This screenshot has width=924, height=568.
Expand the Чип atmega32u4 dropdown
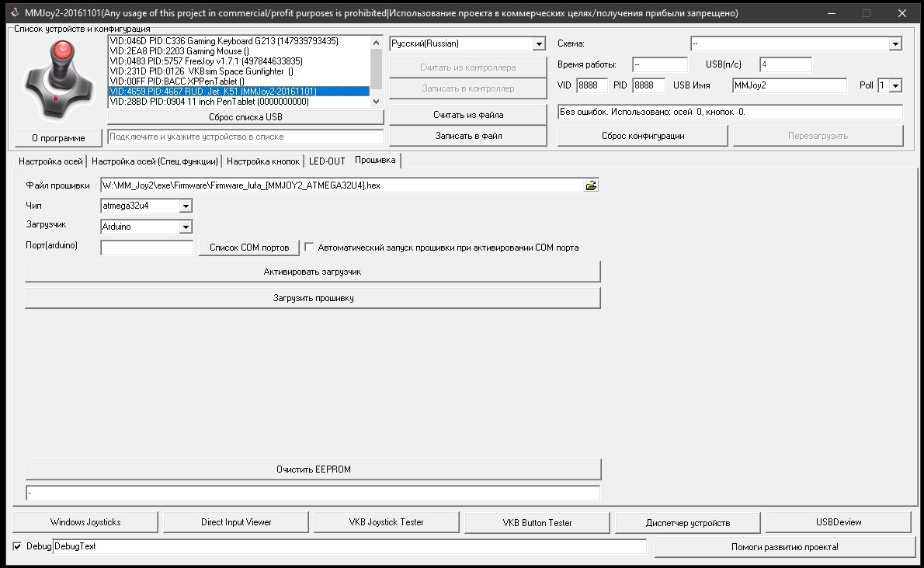pos(185,206)
